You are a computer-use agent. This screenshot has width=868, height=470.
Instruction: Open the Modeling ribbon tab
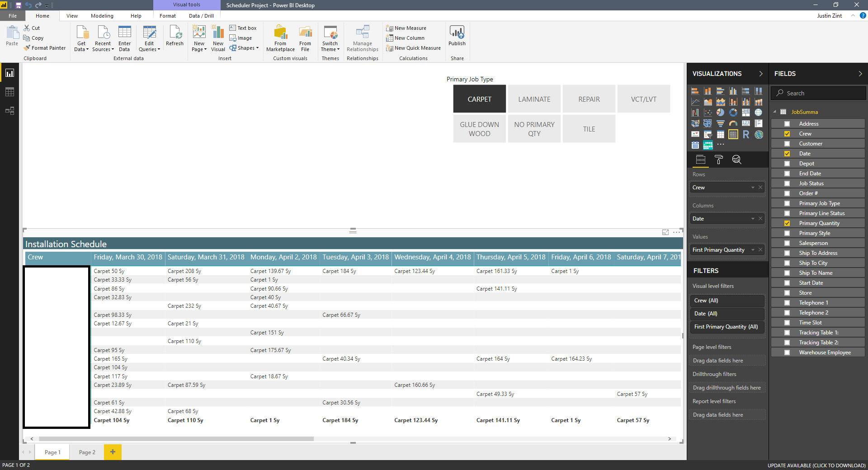[102, 16]
